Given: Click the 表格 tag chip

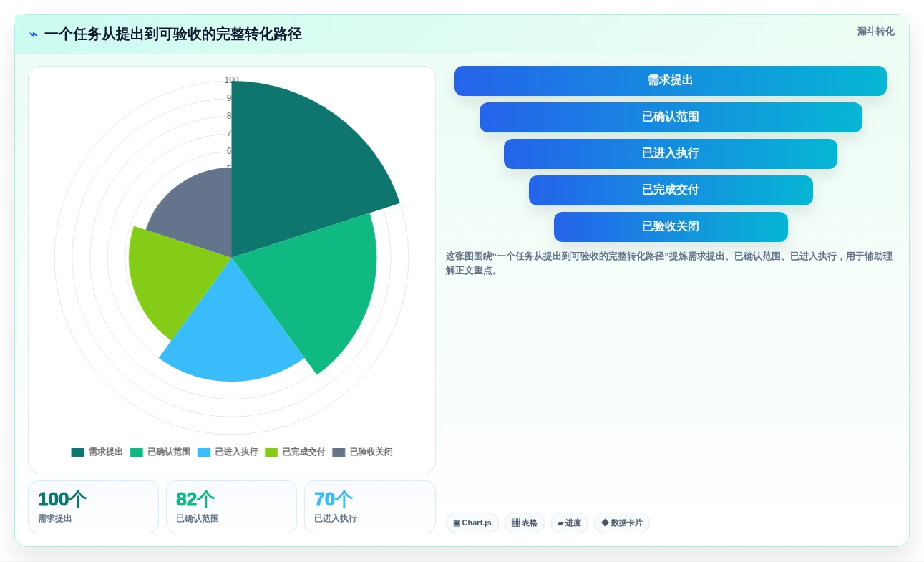Looking at the screenshot, I should click(x=525, y=523).
